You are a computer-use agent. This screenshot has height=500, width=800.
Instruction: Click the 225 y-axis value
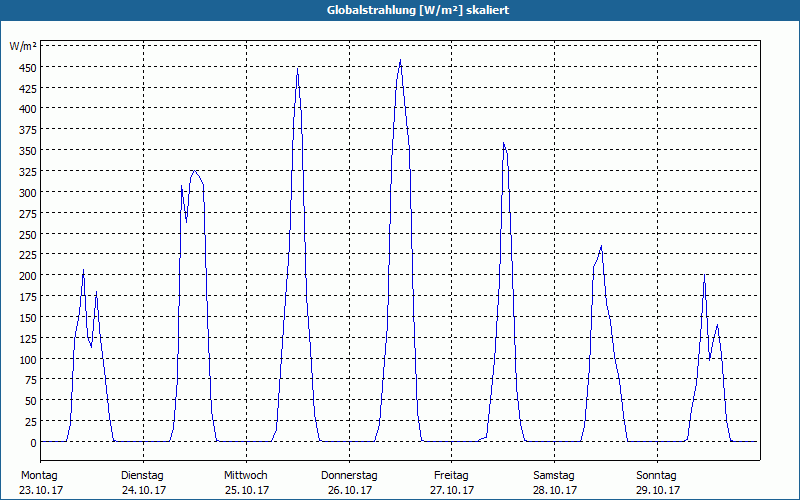pyautogui.click(x=28, y=255)
